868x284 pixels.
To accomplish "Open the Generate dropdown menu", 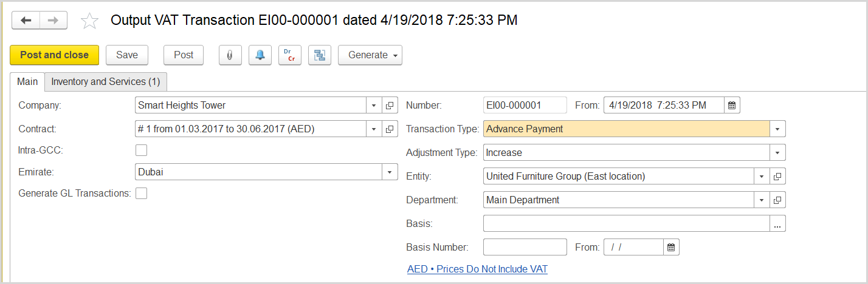I will (370, 55).
